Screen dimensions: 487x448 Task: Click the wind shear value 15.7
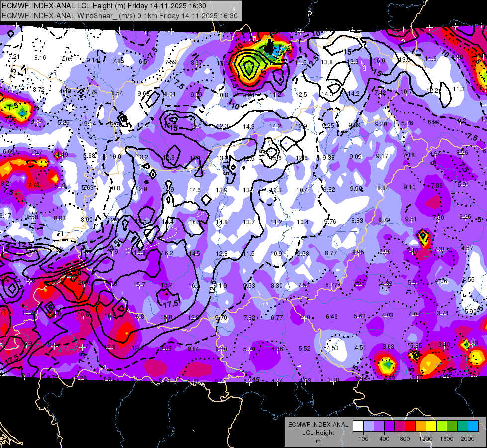click(x=139, y=285)
